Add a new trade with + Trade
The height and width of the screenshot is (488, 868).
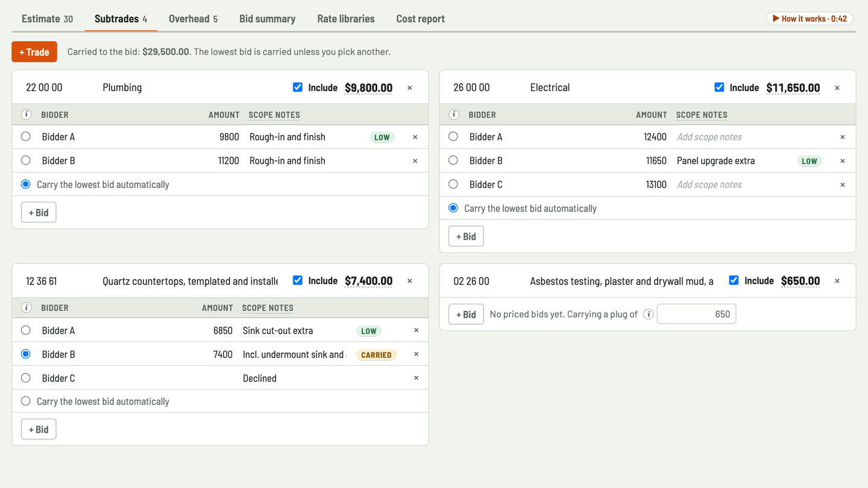point(34,52)
